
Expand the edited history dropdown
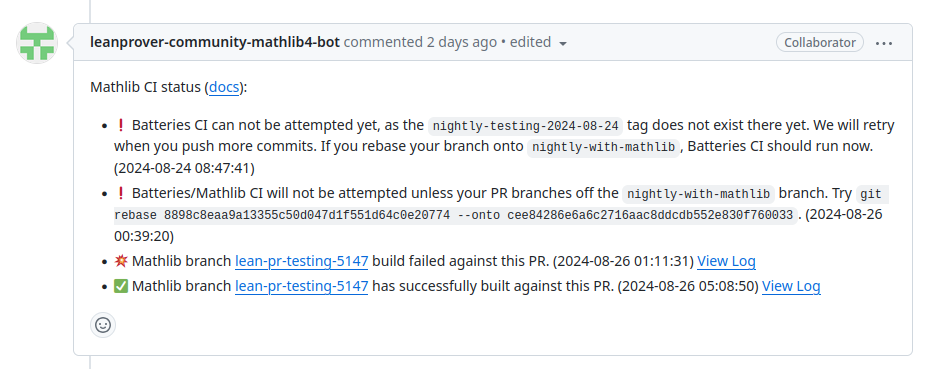tap(539, 43)
